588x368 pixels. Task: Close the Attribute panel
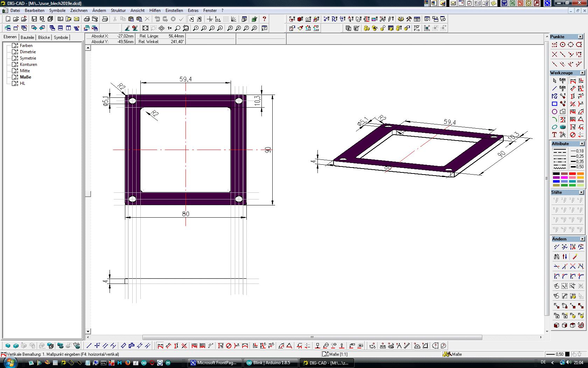coord(582,144)
